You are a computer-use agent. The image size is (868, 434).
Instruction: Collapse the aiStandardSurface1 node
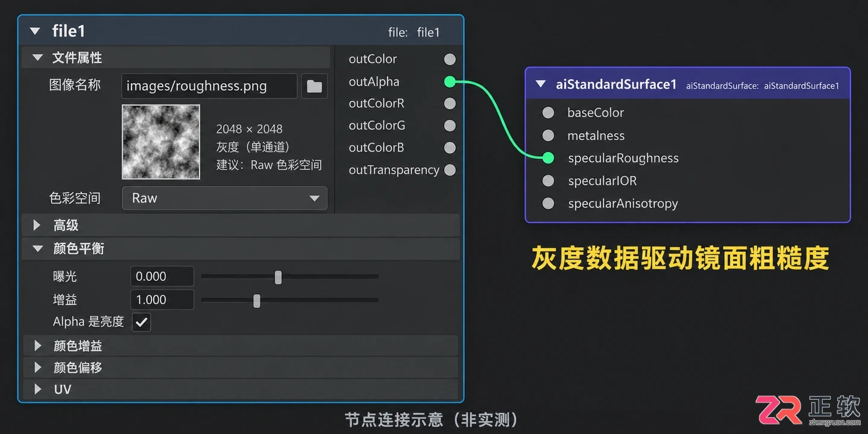(540, 84)
